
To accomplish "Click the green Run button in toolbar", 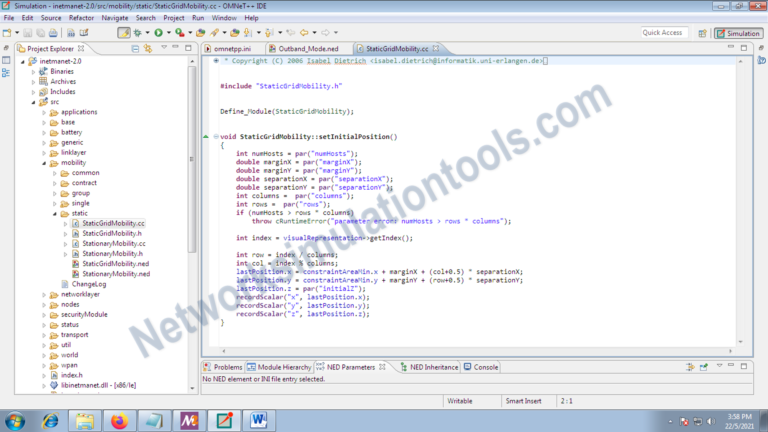I will (x=158, y=33).
